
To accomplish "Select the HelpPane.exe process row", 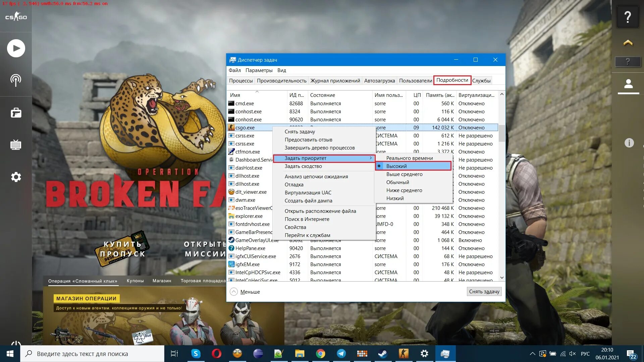I will (363, 248).
